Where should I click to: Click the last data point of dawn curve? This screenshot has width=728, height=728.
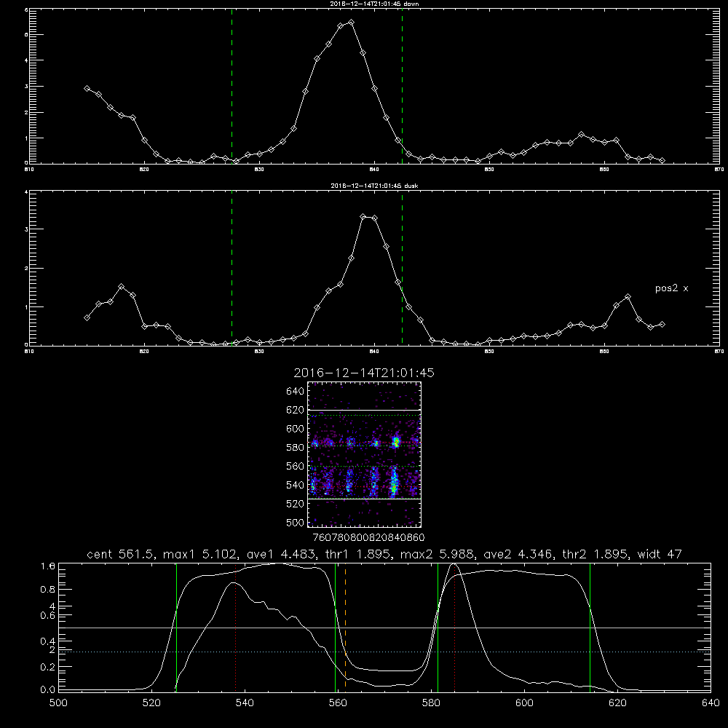[662, 161]
